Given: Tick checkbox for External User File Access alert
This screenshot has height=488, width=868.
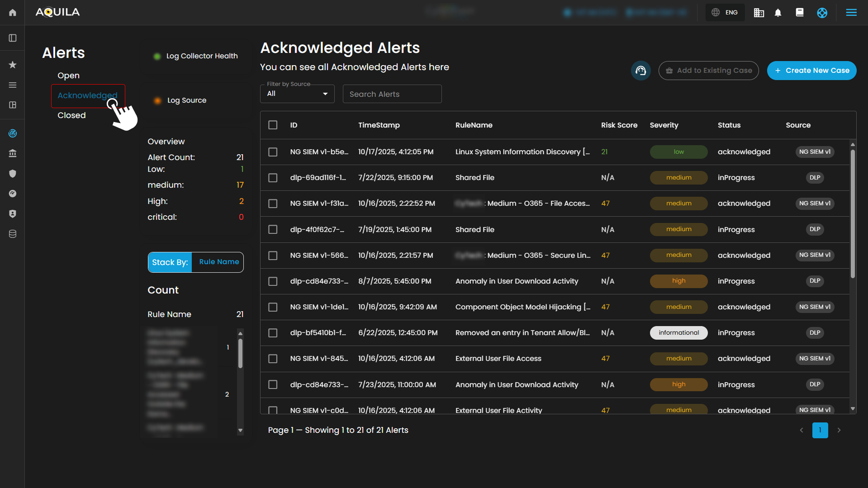Looking at the screenshot, I should pos(273,359).
